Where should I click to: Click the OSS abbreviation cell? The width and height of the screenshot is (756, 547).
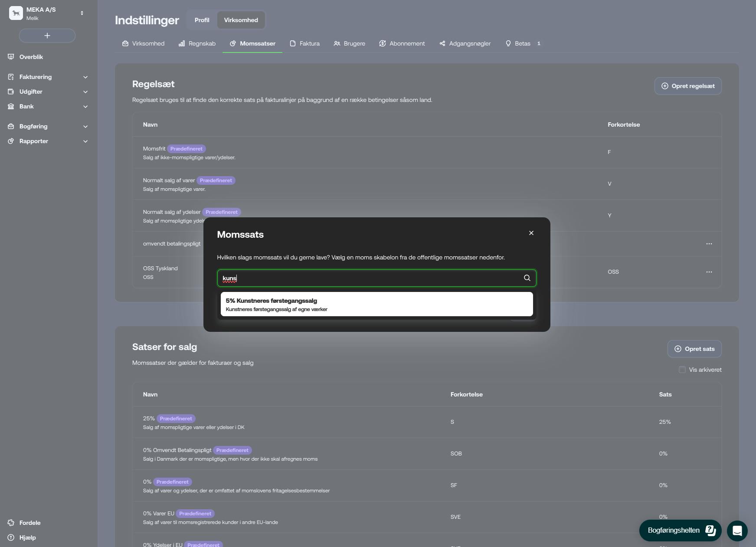[x=613, y=272]
